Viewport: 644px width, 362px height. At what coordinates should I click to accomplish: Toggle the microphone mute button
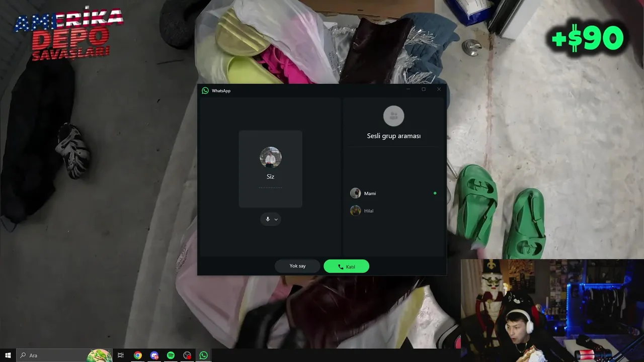coord(268,219)
